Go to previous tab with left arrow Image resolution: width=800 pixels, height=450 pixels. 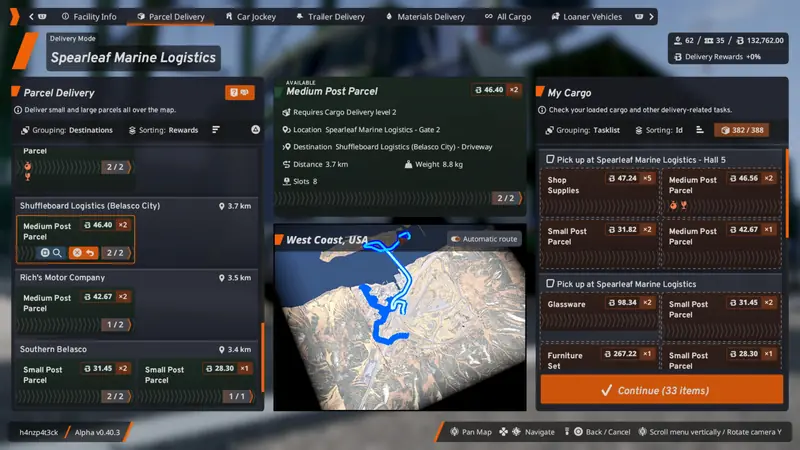pyautogui.click(x=31, y=17)
